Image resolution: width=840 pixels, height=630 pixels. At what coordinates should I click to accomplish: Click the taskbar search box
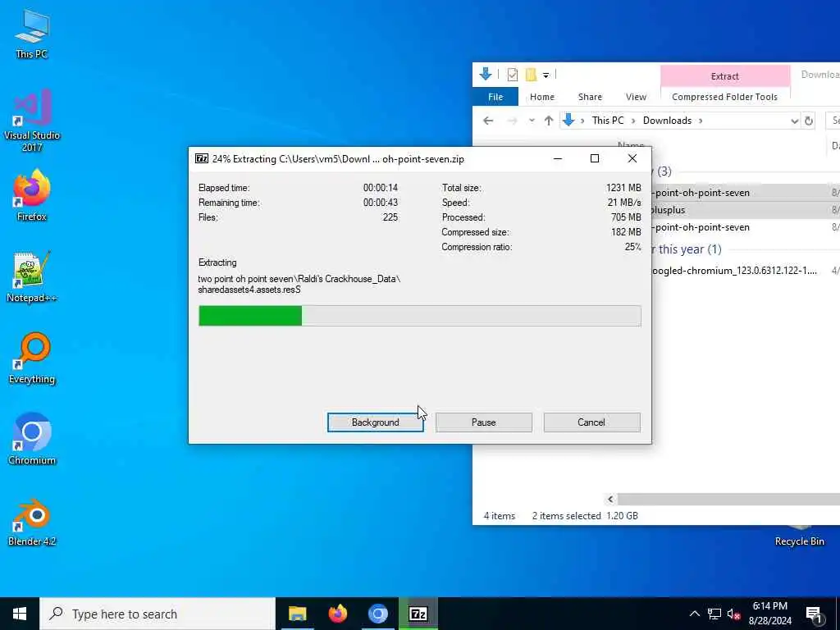tap(157, 614)
